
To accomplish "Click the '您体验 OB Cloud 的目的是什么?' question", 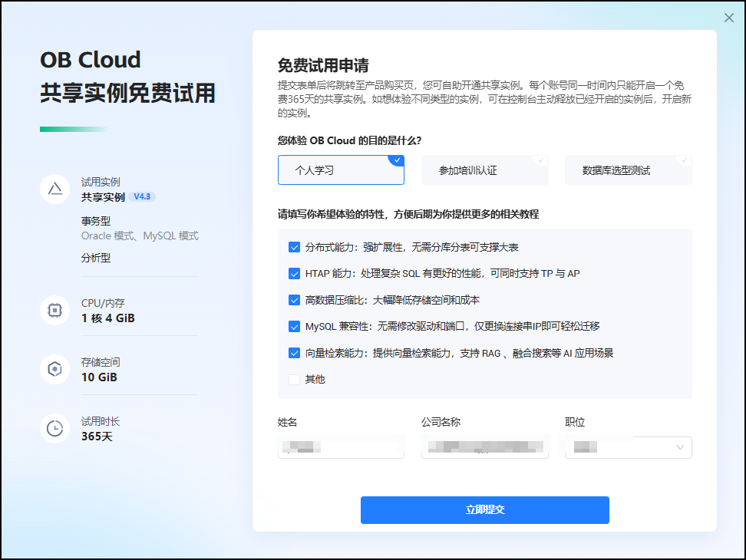I will [x=350, y=140].
